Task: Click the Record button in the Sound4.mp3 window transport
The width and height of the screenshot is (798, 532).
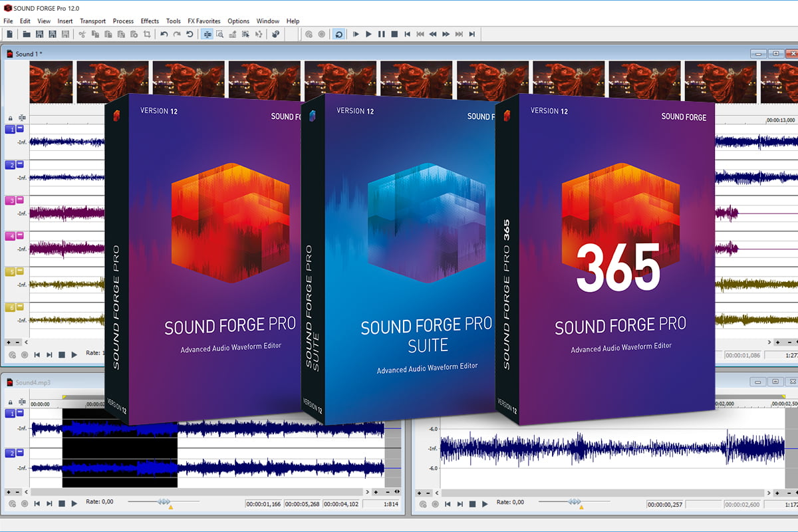Action: [x=24, y=503]
